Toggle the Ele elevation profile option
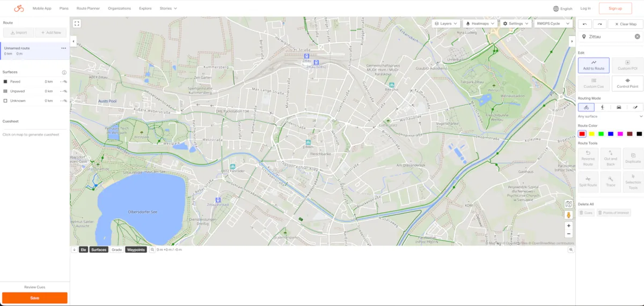 (83, 250)
